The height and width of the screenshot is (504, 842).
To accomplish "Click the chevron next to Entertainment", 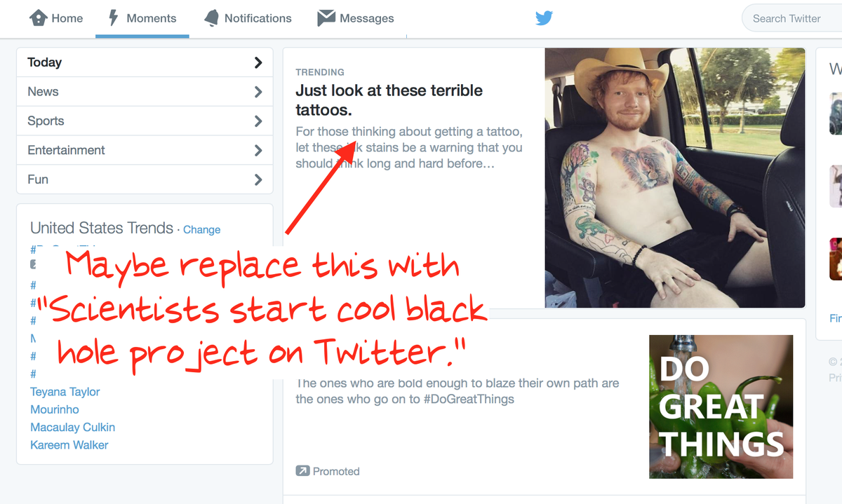I will click(x=258, y=150).
